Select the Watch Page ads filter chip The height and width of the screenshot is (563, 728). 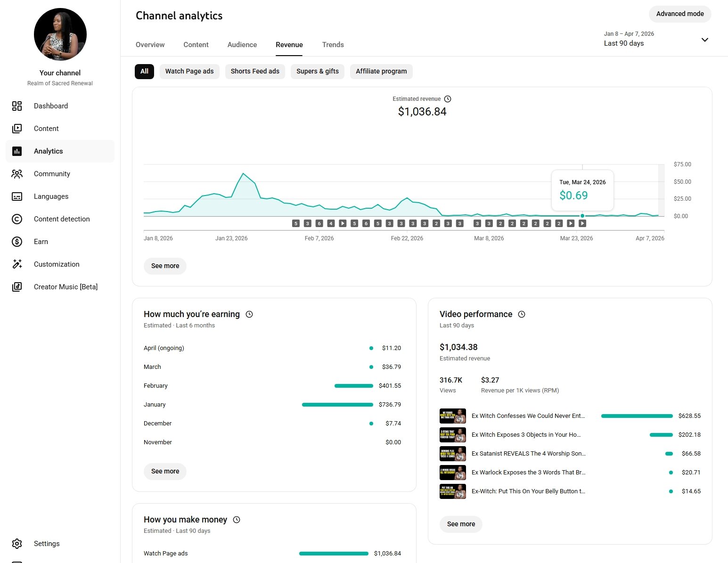tap(189, 72)
